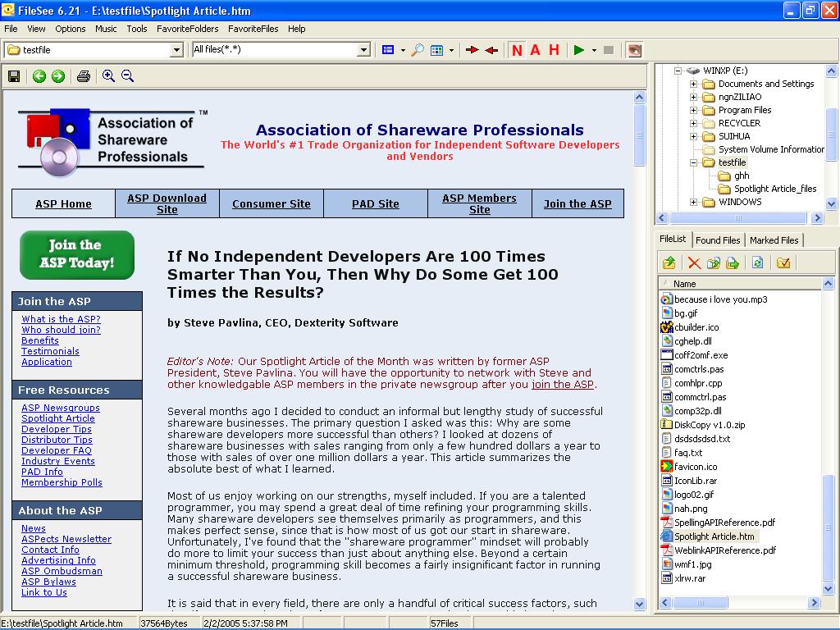This screenshot has height=630, width=840.
Task: Click the Join the ASP Today! button
Action: pyautogui.click(x=77, y=254)
